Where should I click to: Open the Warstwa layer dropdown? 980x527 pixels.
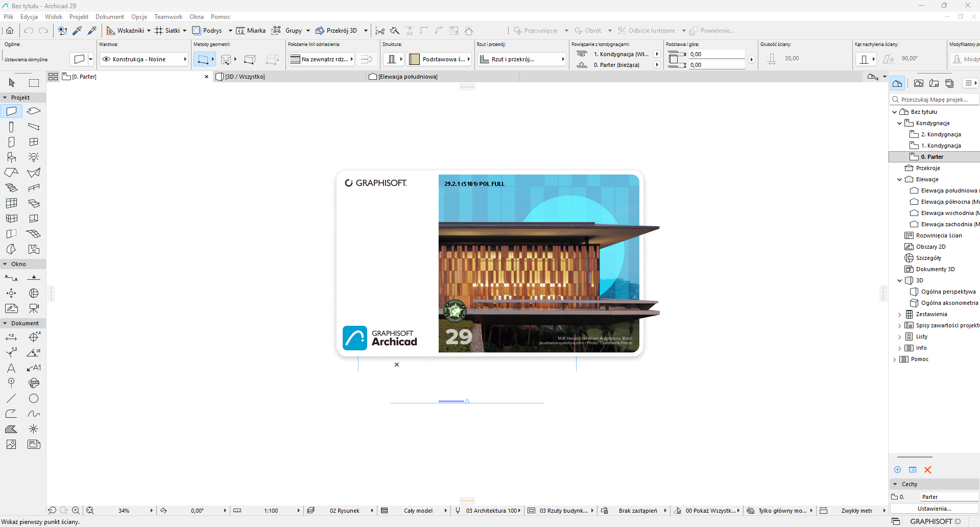pyautogui.click(x=144, y=59)
